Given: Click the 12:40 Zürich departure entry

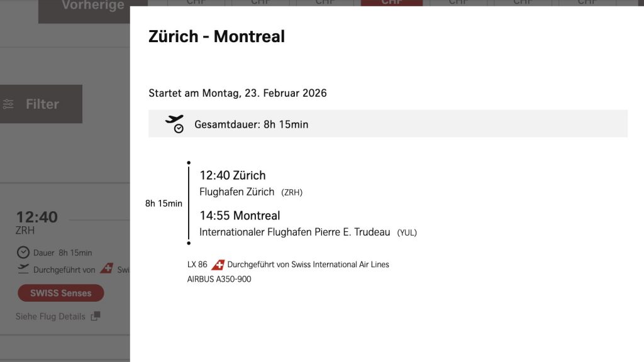Looking at the screenshot, I should coord(233,175).
